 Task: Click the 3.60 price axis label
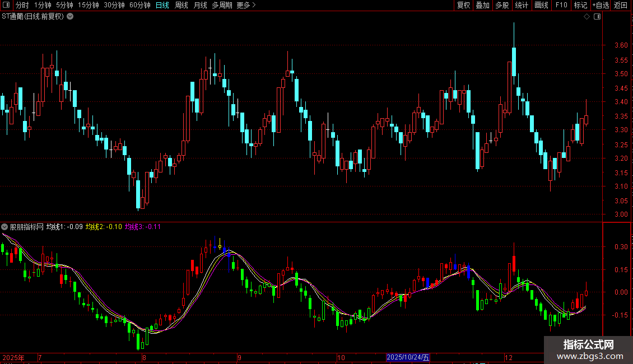tap(621, 45)
